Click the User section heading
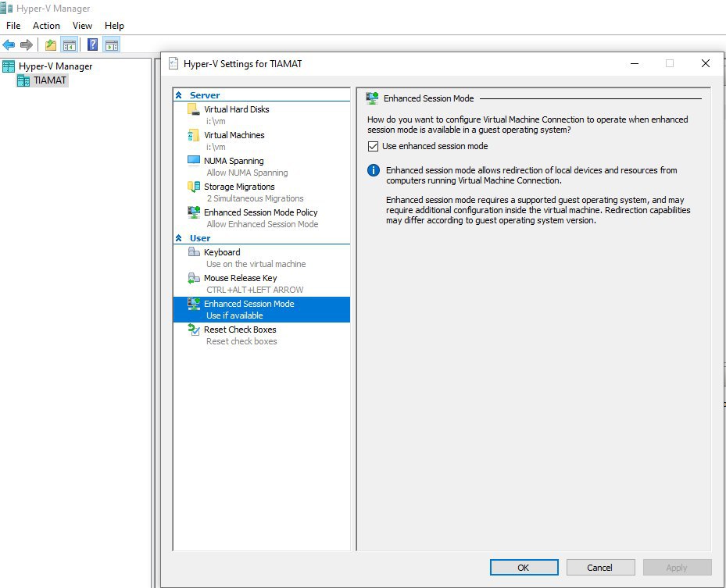The image size is (726, 588). pyautogui.click(x=200, y=238)
